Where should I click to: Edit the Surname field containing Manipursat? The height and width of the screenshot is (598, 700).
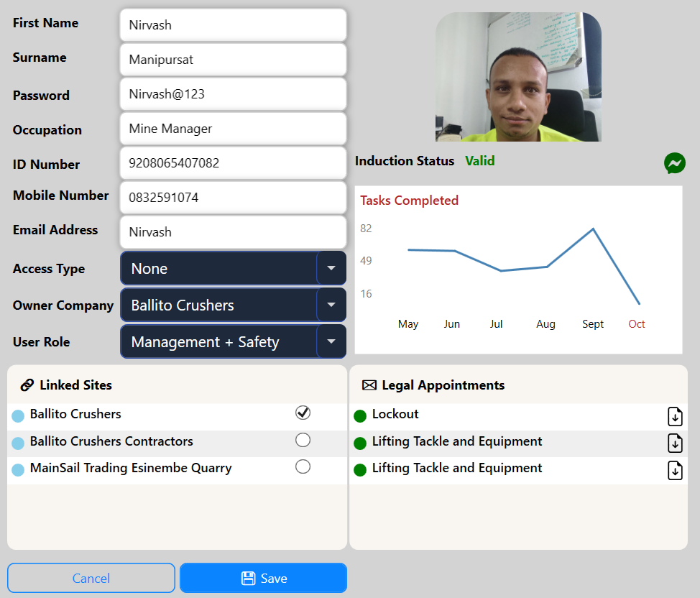point(233,60)
